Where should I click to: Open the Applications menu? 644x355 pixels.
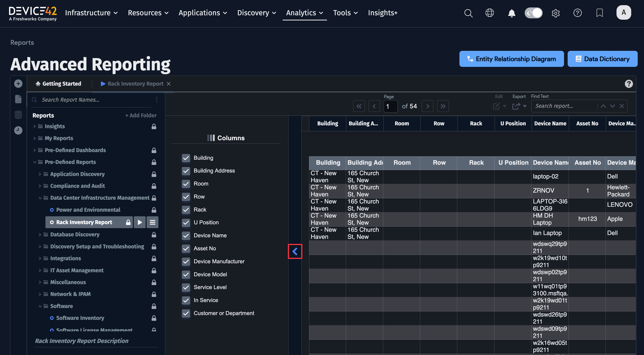pyautogui.click(x=203, y=13)
